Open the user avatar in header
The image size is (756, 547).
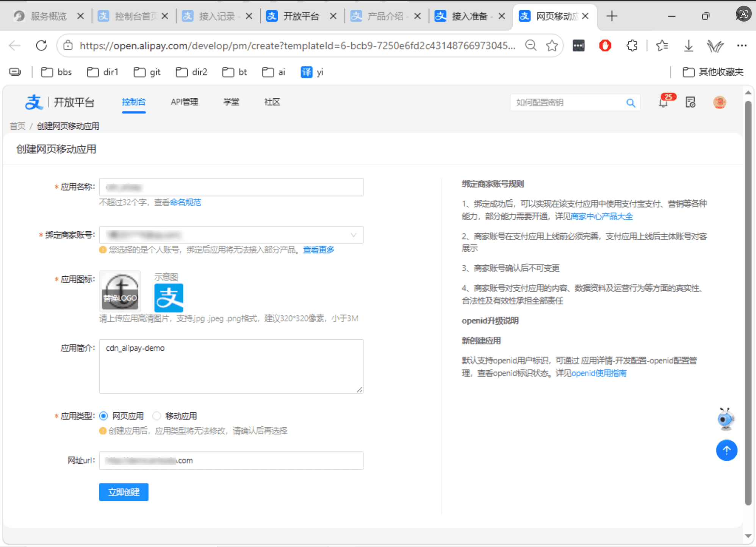tap(719, 102)
